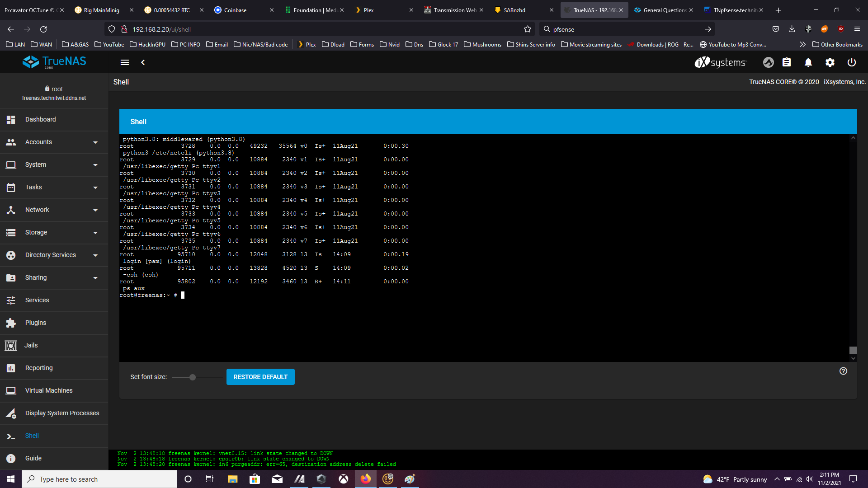The height and width of the screenshot is (488, 868).
Task: Switch to SABnzbd browser tab
Action: 524,10
